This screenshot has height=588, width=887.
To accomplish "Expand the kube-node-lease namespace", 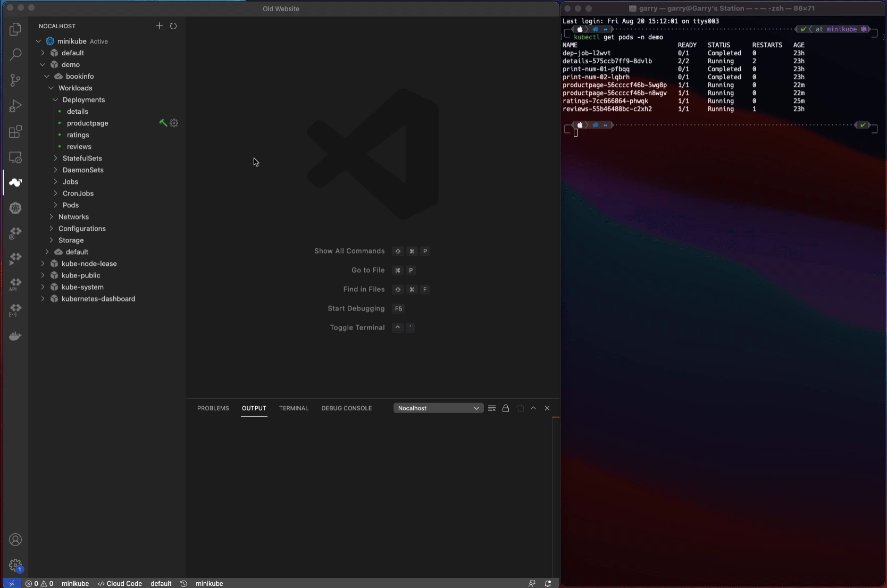I will (x=43, y=263).
